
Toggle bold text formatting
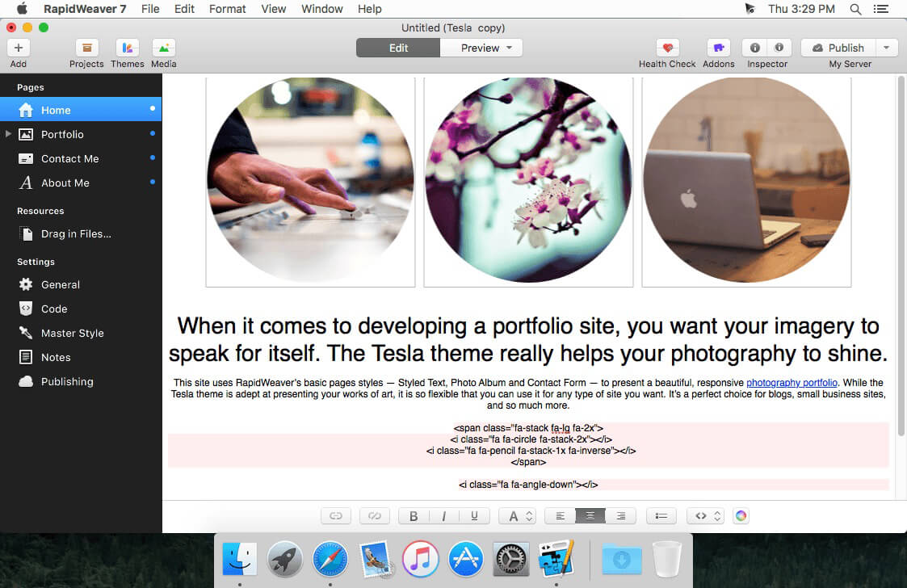[x=414, y=516]
